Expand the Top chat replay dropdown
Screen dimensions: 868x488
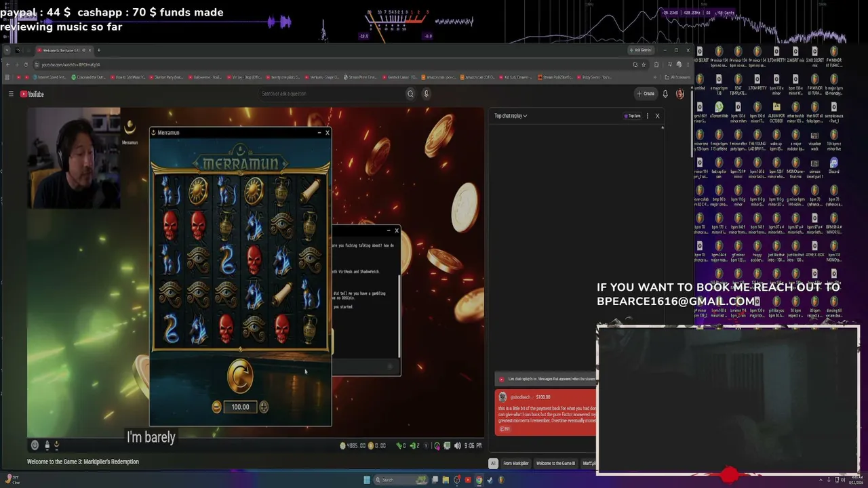point(511,116)
